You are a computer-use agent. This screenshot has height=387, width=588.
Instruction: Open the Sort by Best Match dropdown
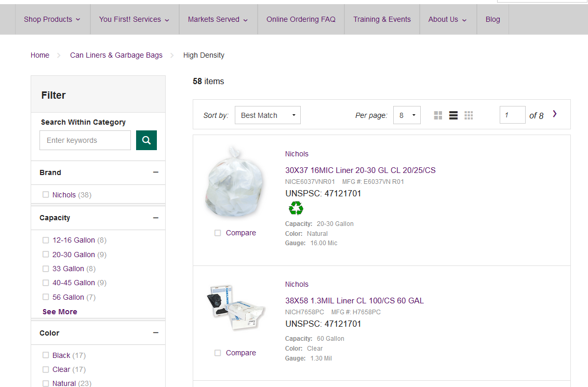pyautogui.click(x=268, y=115)
